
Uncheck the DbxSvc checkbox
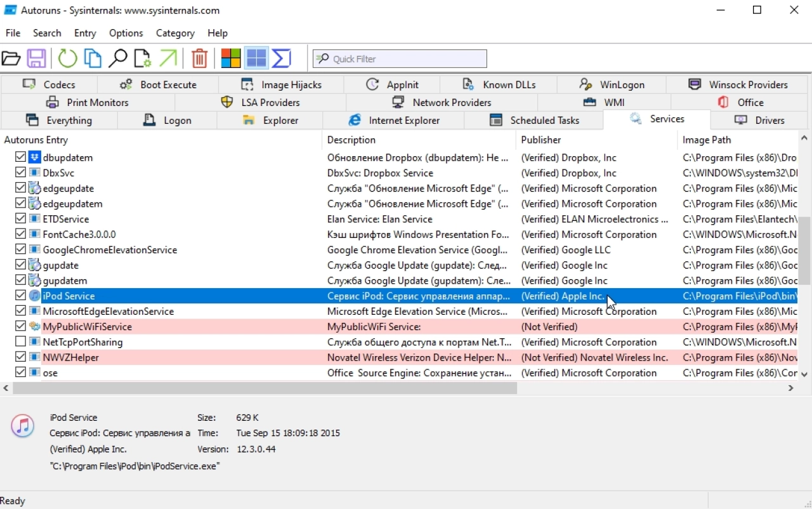(20, 173)
